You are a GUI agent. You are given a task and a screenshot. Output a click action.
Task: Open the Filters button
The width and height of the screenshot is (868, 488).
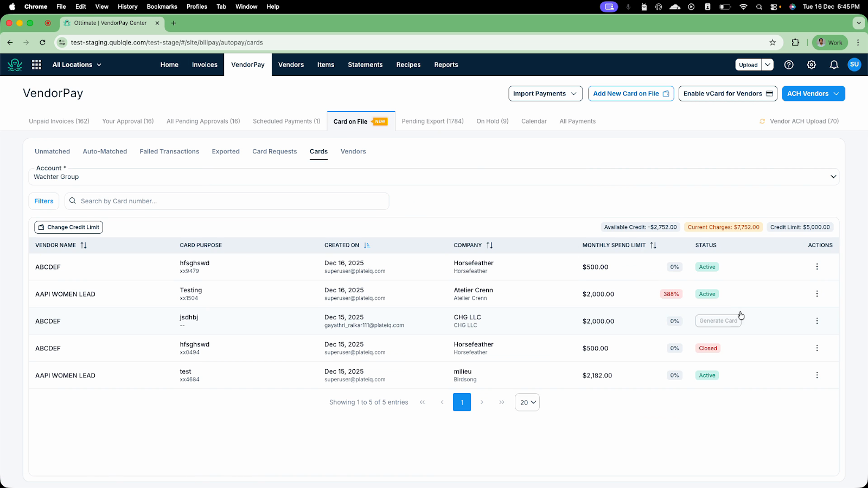pos(44,201)
